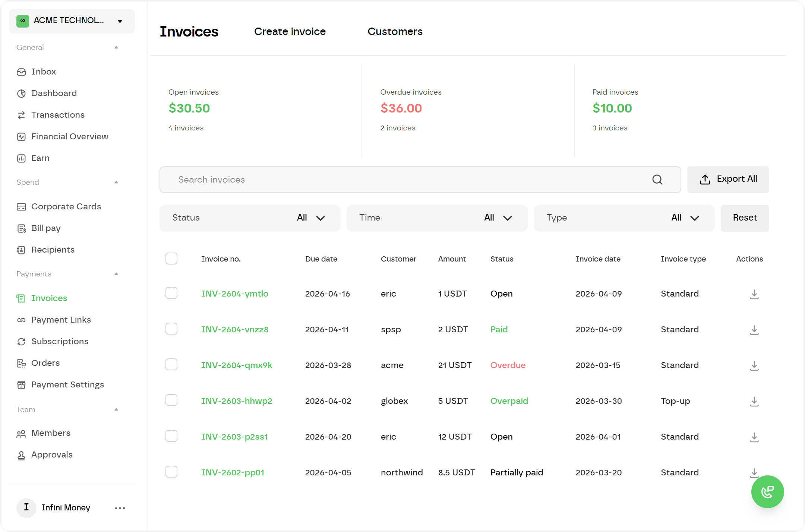Click the Export All button

[x=728, y=180]
